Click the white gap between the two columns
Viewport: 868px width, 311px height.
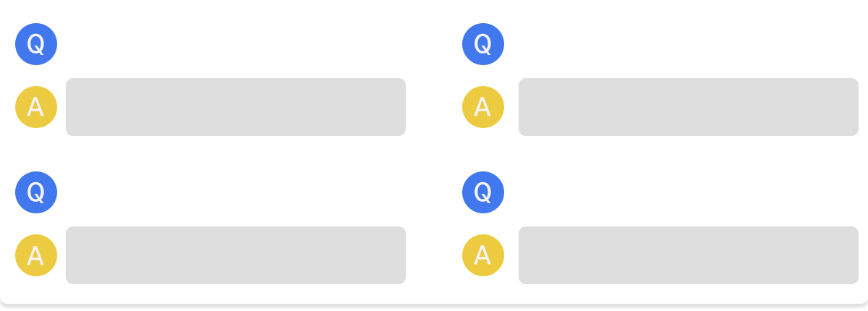pos(434,152)
